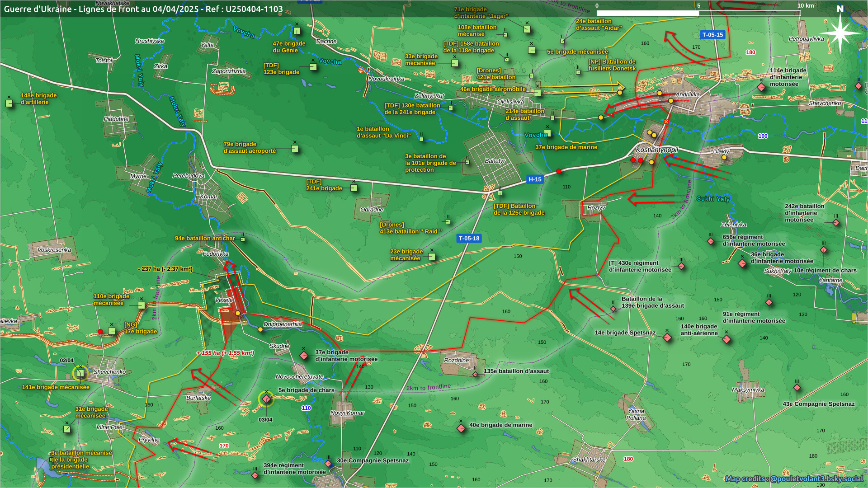
Task: Select the 33e brigade mécanisée unit icon
Action: coord(455,63)
